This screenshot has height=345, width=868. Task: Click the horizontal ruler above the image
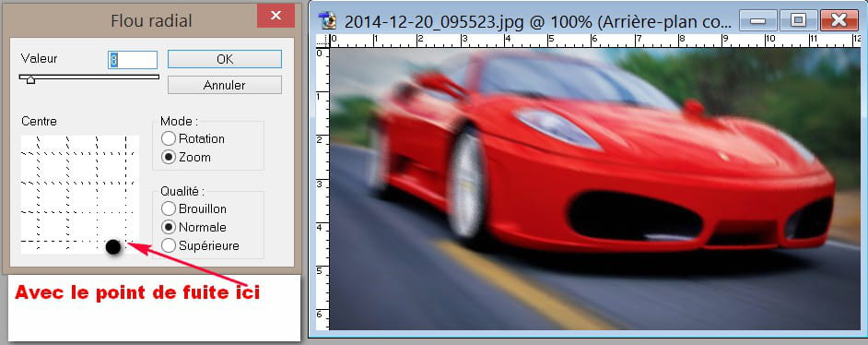(595, 41)
